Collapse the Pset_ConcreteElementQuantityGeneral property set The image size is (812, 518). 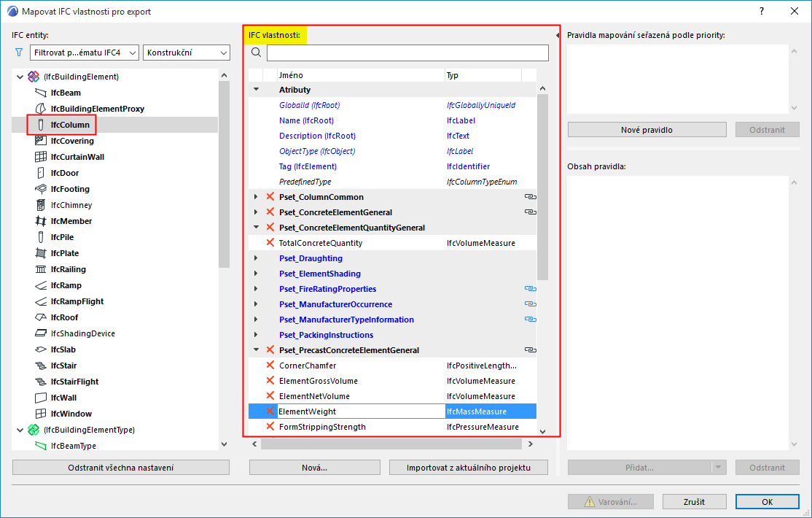(256, 228)
